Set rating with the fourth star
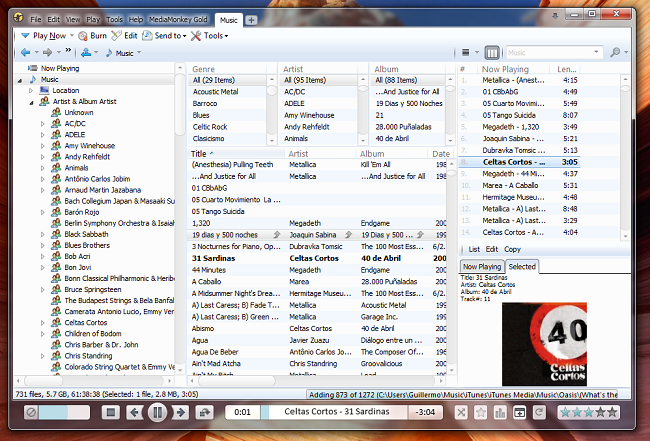650x441 pixels. 600,412
